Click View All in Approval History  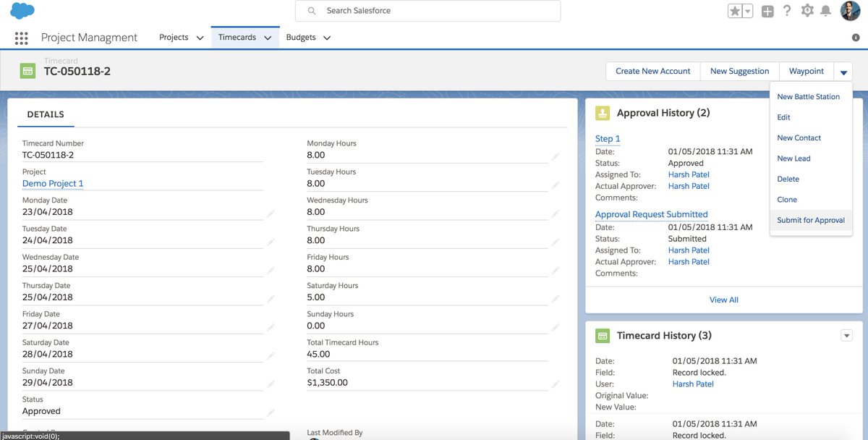723,300
